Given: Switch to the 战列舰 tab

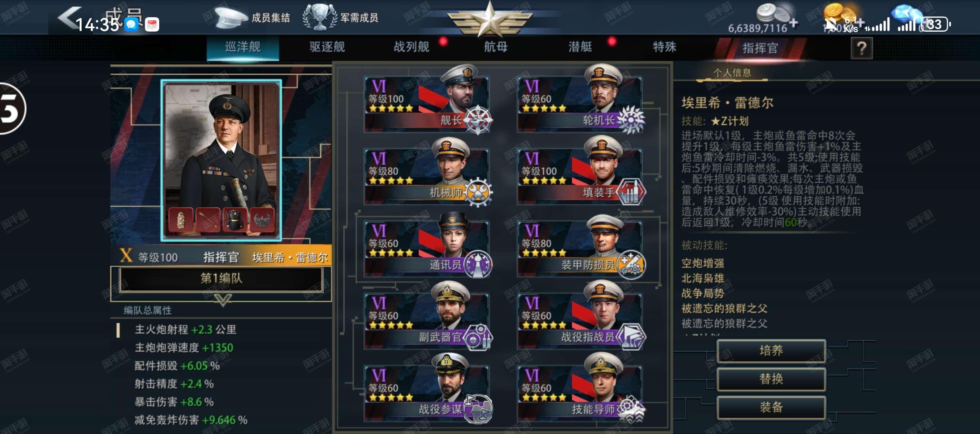Looking at the screenshot, I should [x=412, y=47].
